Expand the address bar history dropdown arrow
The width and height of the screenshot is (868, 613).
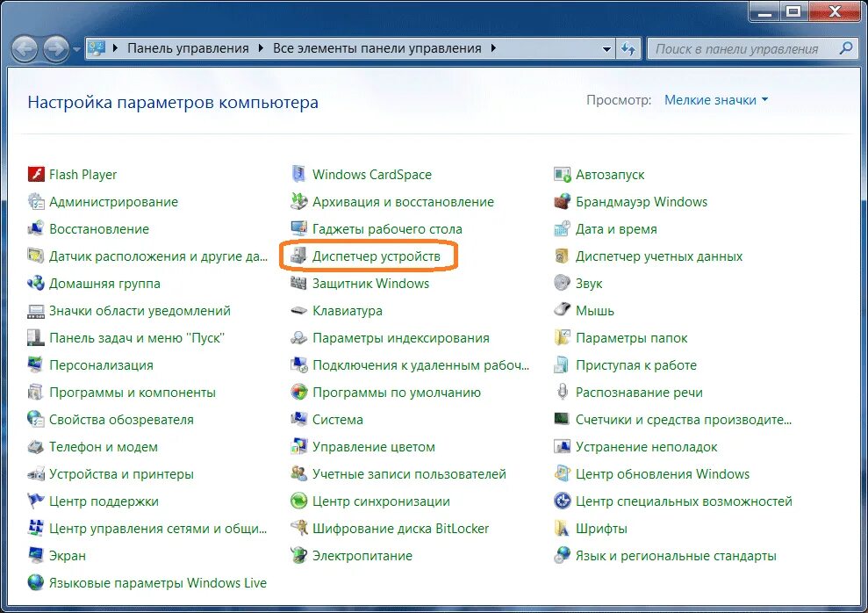[606, 48]
